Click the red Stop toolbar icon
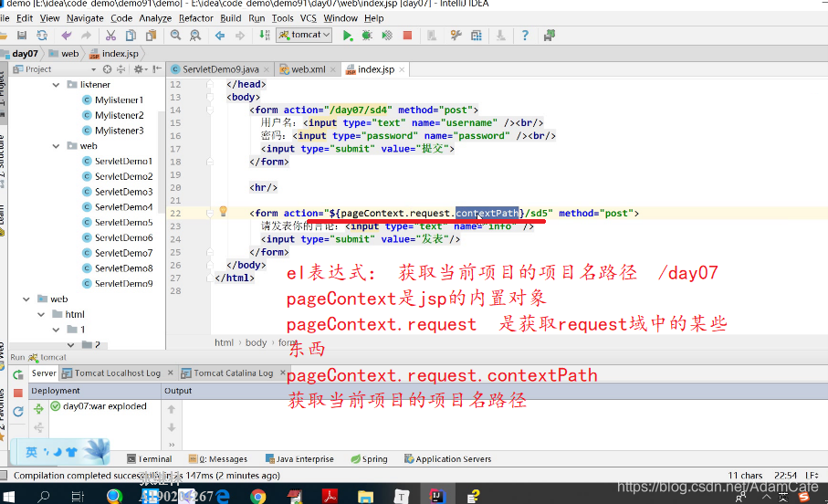828x504 pixels. (x=407, y=36)
